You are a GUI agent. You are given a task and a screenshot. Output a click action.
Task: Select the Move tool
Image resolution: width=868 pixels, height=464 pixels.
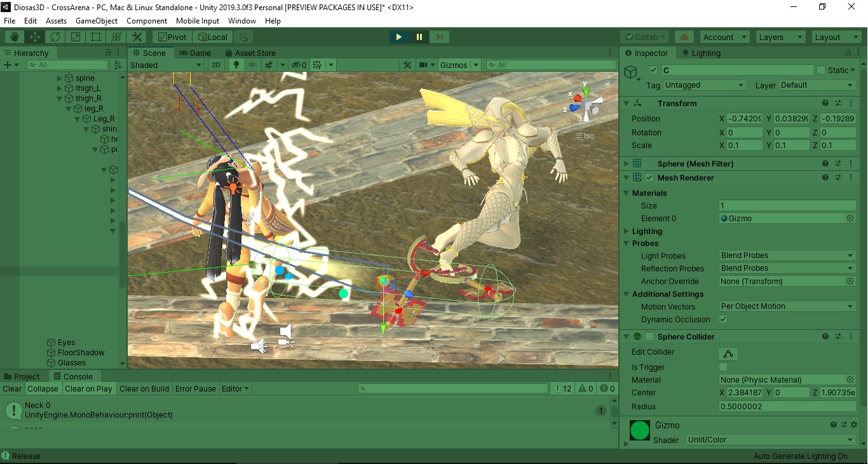coord(35,37)
